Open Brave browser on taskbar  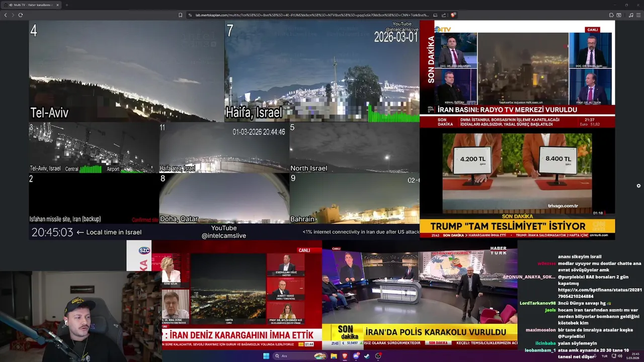tap(345, 356)
